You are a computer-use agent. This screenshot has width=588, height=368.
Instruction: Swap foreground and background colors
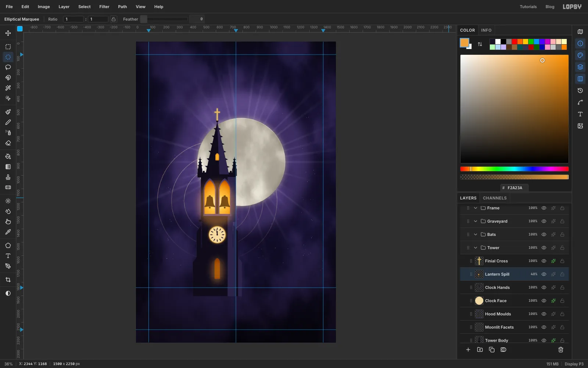[x=480, y=44]
